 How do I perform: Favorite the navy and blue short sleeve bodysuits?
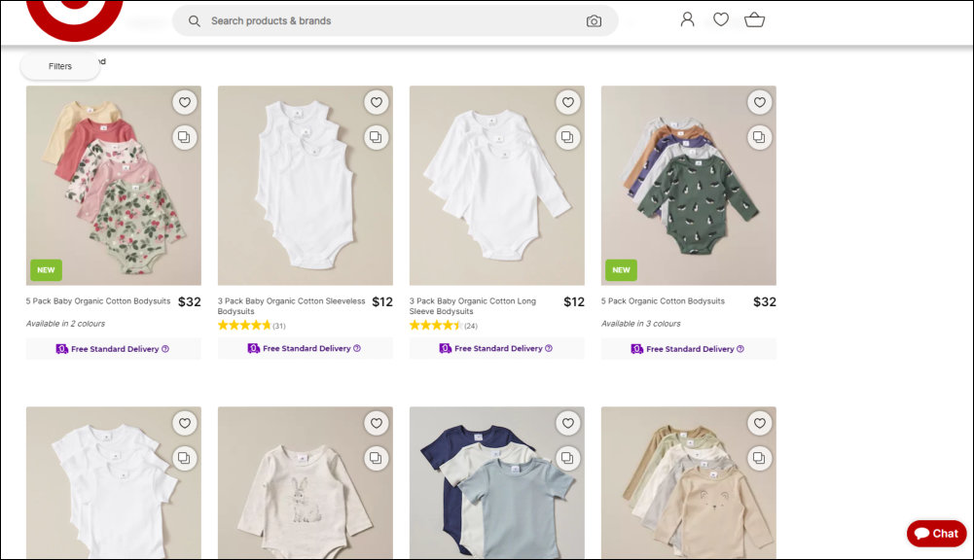[x=568, y=423]
